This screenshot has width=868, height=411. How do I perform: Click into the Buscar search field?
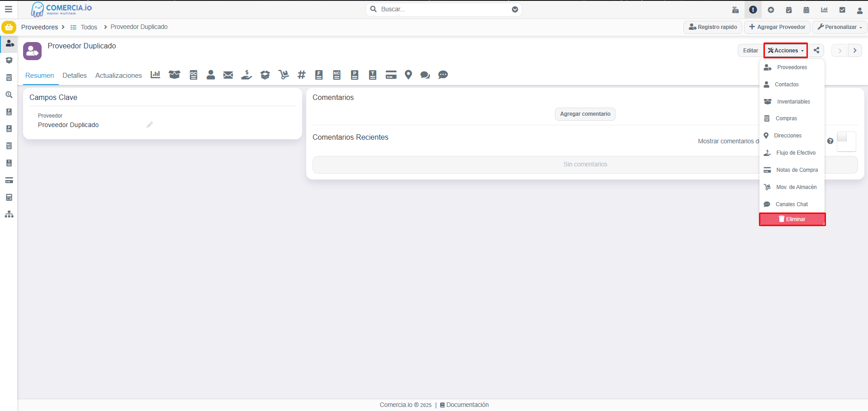click(x=443, y=9)
